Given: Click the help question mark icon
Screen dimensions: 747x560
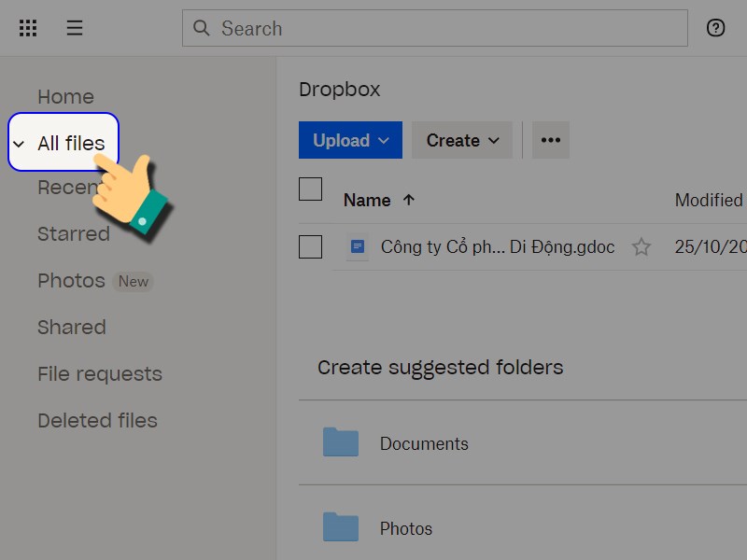Looking at the screenshot, I should pos(715,28).
